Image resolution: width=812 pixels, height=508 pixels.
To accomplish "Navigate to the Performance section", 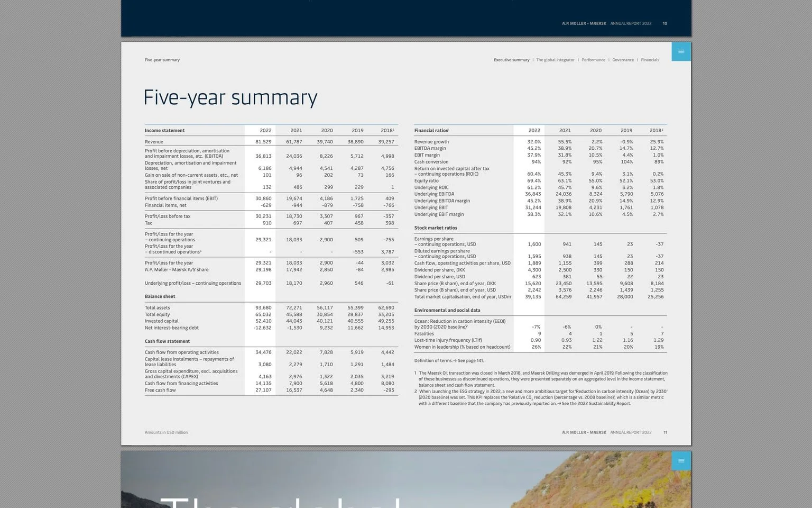I will (593, 60).
